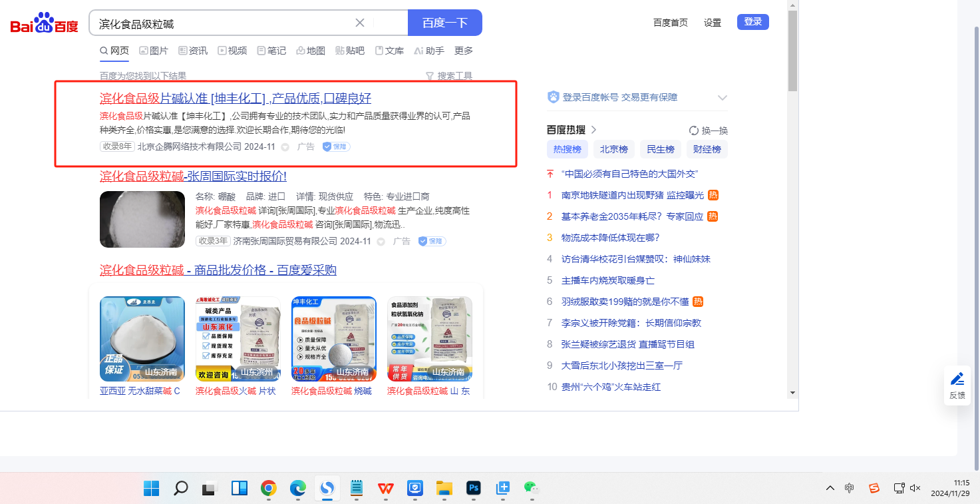
Task: Show hidden tray icons with the chevron
Action: [x=830, y=488]
